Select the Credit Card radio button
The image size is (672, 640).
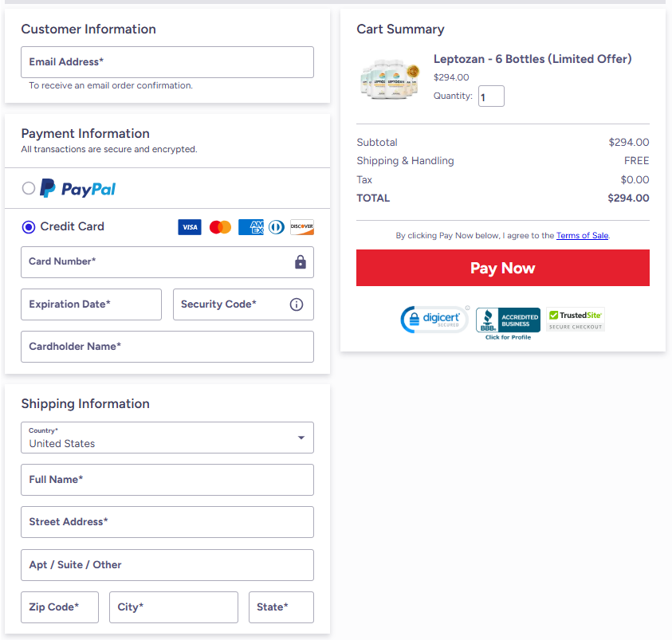click(x=29, y=227)
